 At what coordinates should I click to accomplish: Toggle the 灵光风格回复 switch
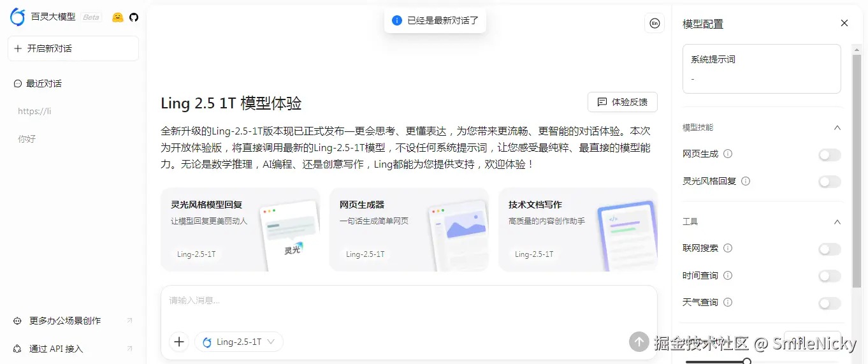[x=830, y=182]
